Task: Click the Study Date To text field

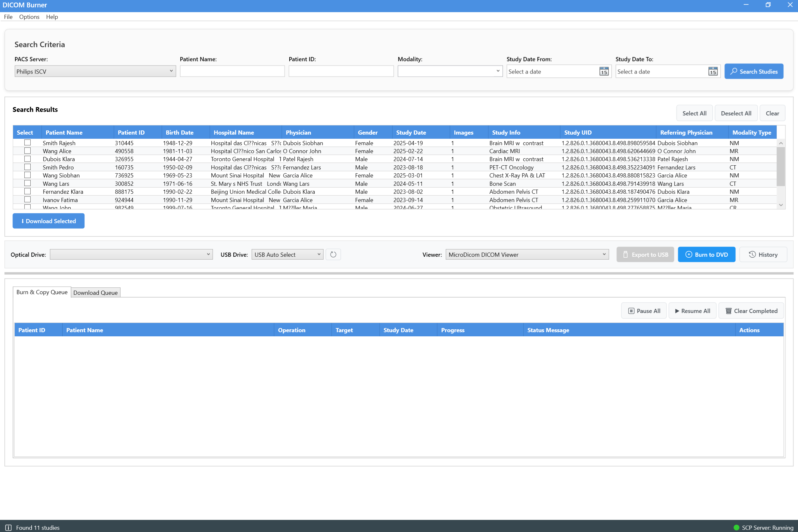Action: pyautogui.click(x=661, y=72)
